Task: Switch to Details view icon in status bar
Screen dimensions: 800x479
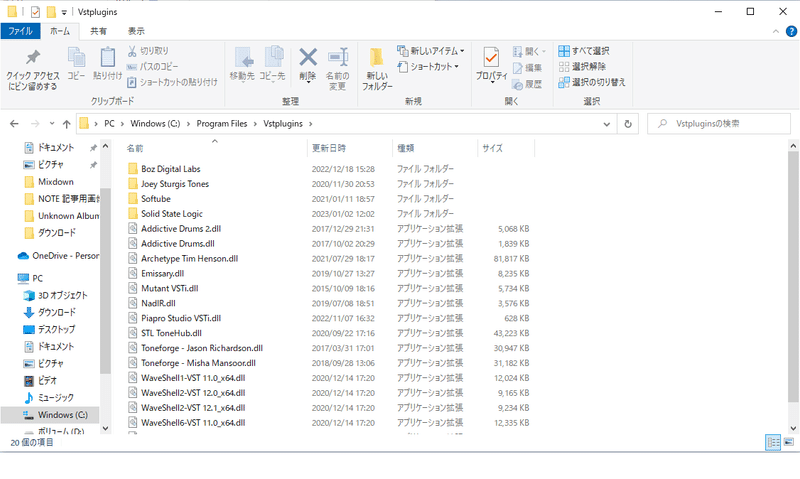Action: point(773,442)
